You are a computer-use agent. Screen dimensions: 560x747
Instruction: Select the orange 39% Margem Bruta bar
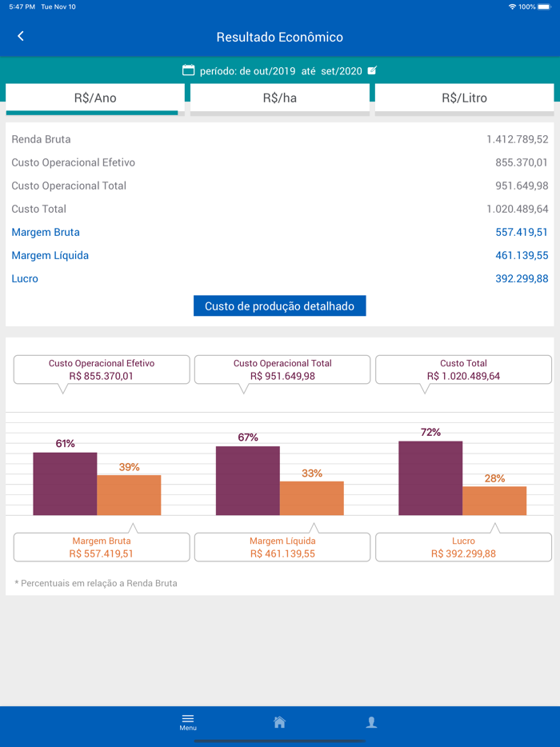[x=129, y=494]
